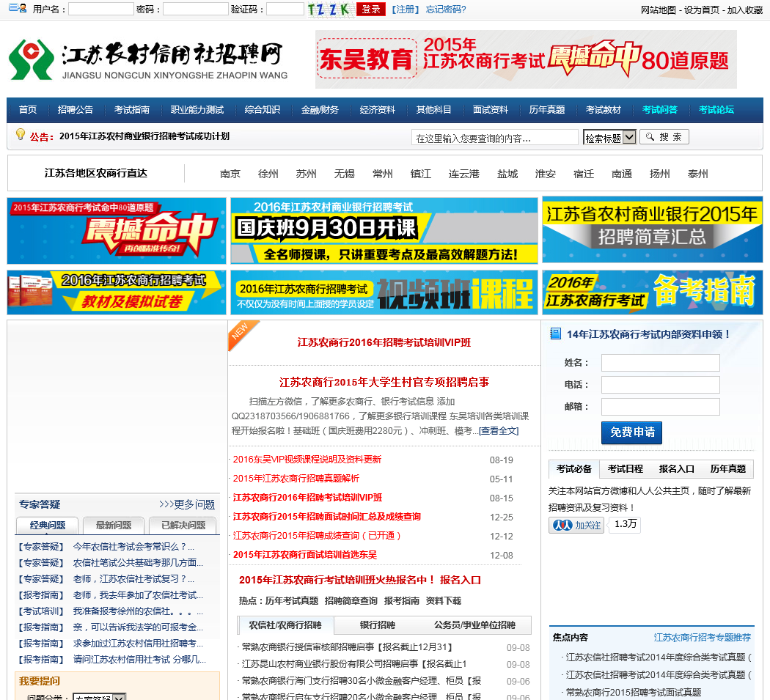The image size is (770, 700).
Task: Open 2016东吴VIP视频课程说明及资料更新 article
Action: (307, 460)
